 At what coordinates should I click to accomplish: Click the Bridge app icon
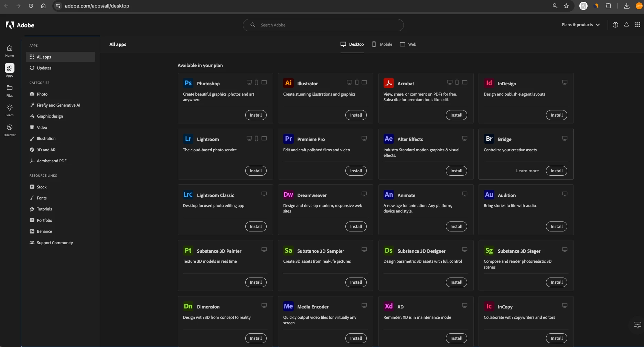(x=489, y=139)
